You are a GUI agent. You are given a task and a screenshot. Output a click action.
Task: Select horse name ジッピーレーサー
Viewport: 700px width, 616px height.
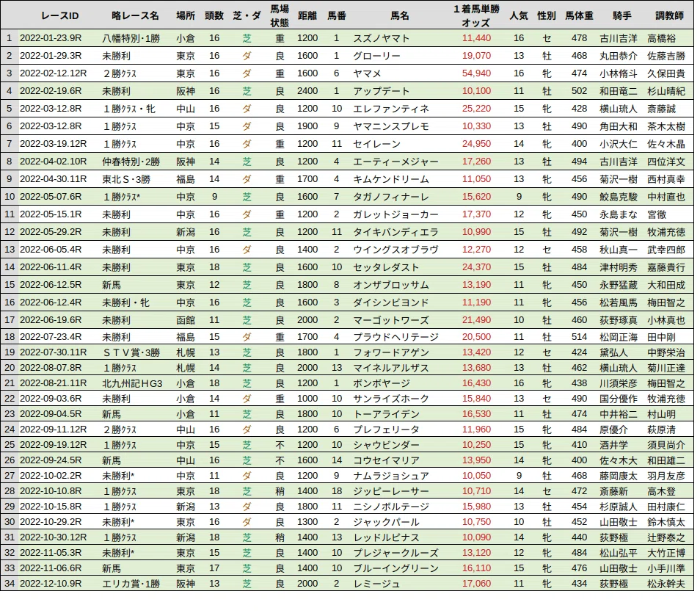(x=390, y=491)
